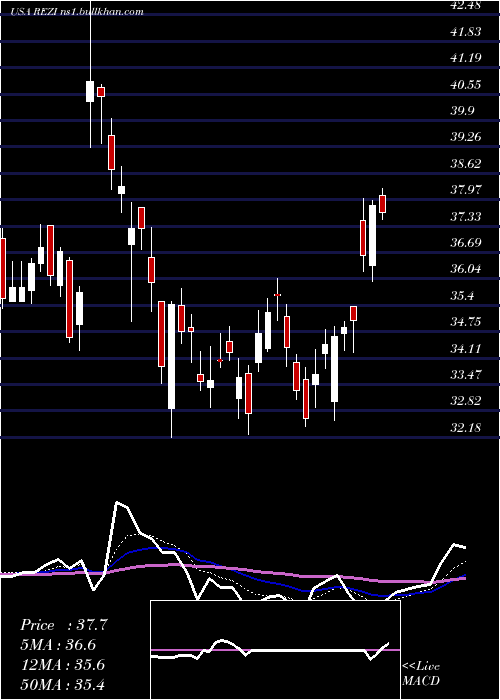This screenshot has height=700, width=500.
Task: Click inside the MACD inset chart box
Action: click(275, 650)
